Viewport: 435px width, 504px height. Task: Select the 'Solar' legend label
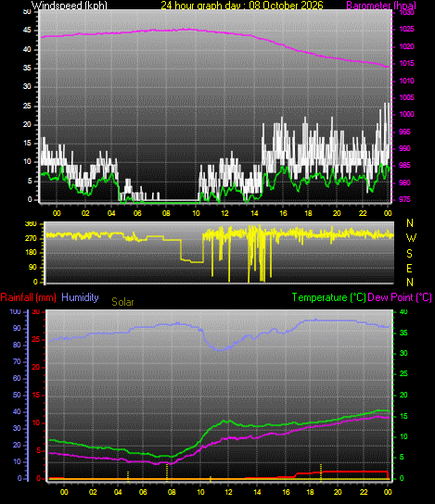point(122,302)
